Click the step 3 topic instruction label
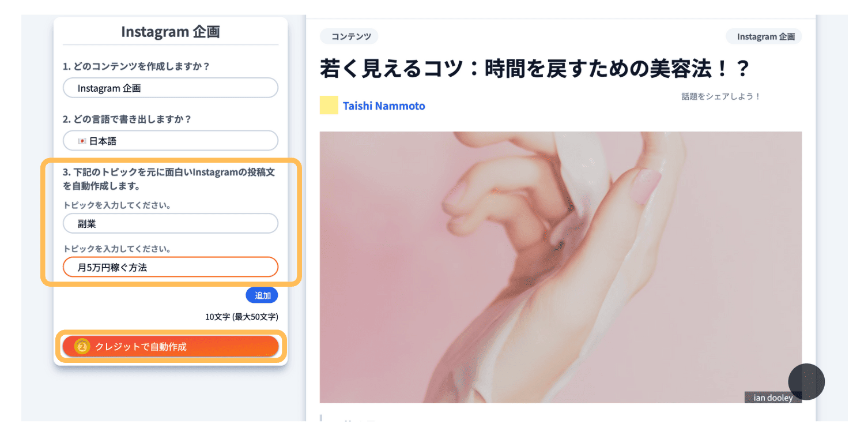868x435 pixels. pyautogui.click(x=169, y=179)
